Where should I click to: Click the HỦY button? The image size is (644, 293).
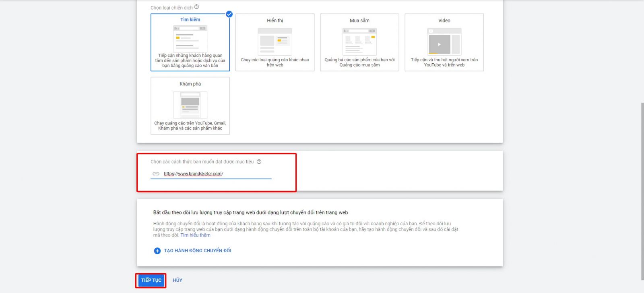[x=178, y=280]
